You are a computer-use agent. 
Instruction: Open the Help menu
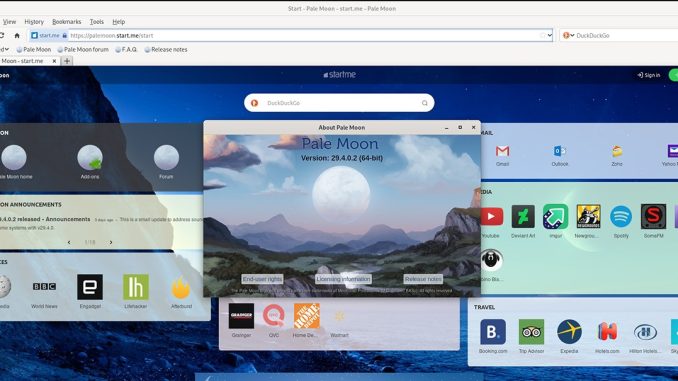118,22
